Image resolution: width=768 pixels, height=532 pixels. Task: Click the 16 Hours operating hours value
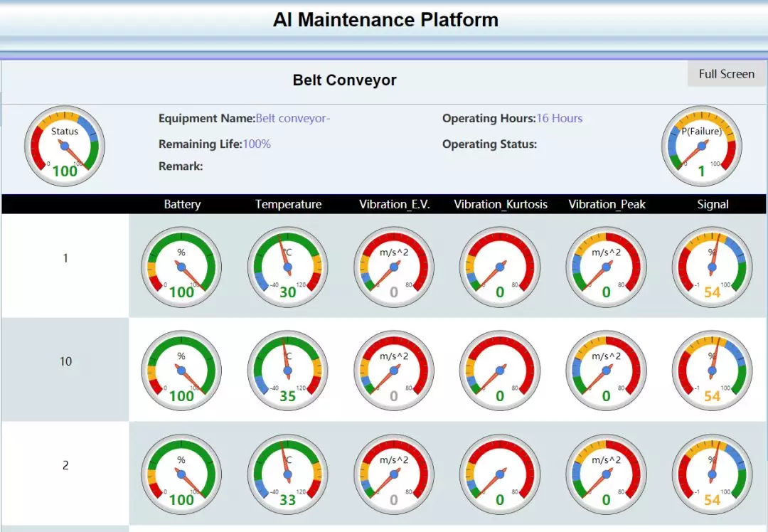point(559,118)
